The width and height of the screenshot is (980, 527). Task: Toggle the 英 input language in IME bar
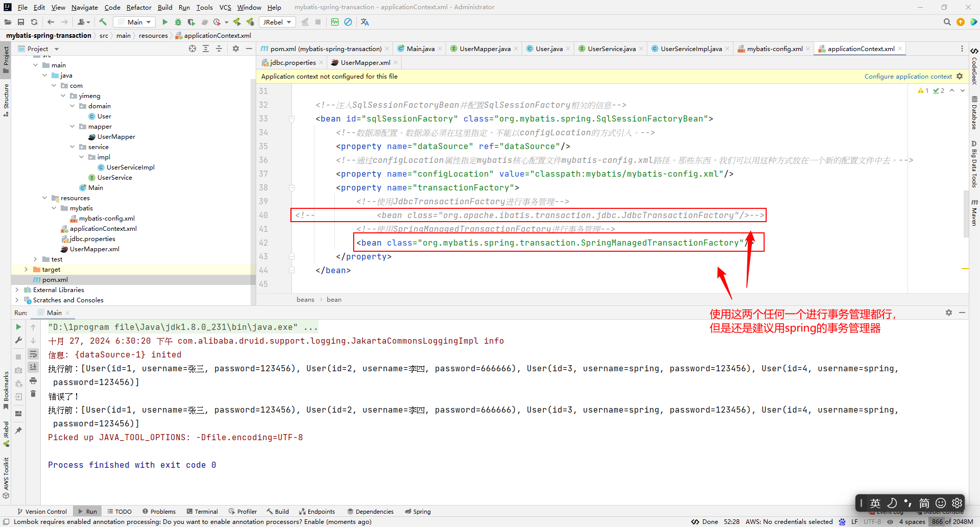pos(875,503)
